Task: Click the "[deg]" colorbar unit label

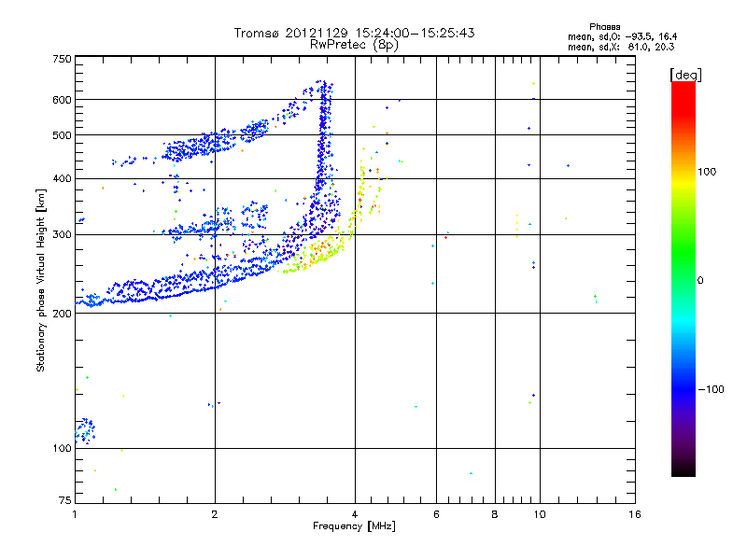Action: point(685,75)
